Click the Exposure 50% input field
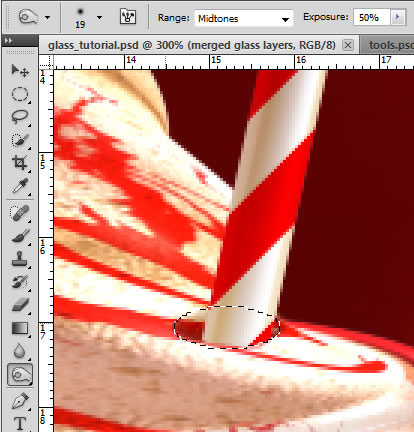This screenshot has width=414, height=432. [x=372, y=17]
